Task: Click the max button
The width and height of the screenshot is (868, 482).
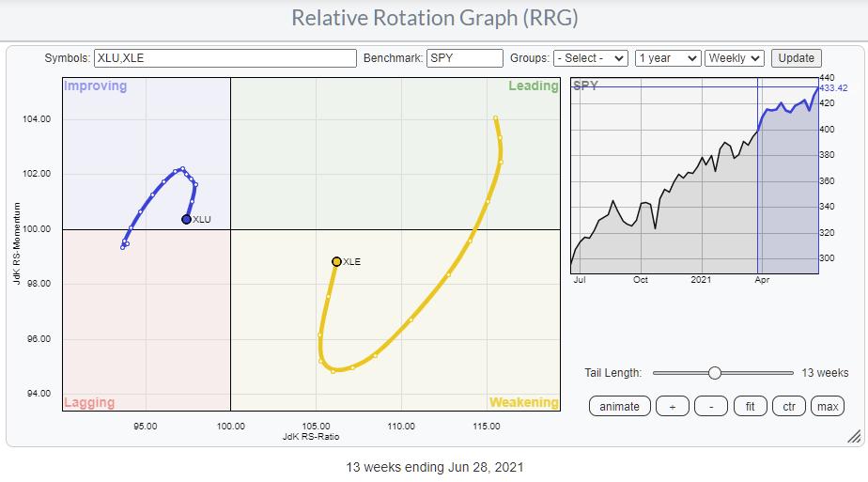Action: point(827,406)
